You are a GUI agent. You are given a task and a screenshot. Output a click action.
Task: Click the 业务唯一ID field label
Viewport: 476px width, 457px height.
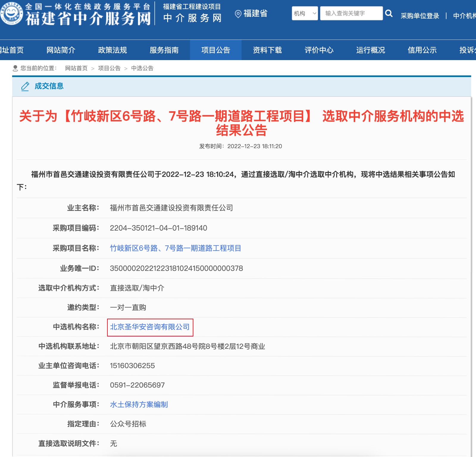79,268
